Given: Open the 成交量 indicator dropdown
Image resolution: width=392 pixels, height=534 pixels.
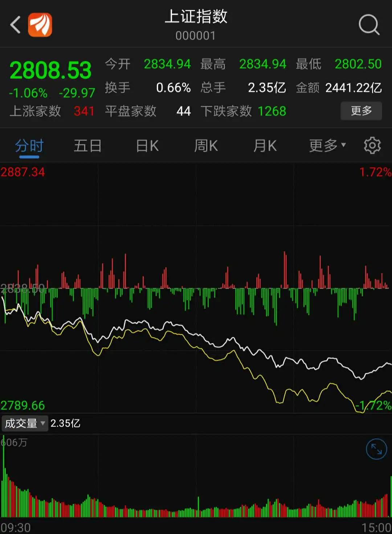Looking at the screenshot, I should click(25, 423).
